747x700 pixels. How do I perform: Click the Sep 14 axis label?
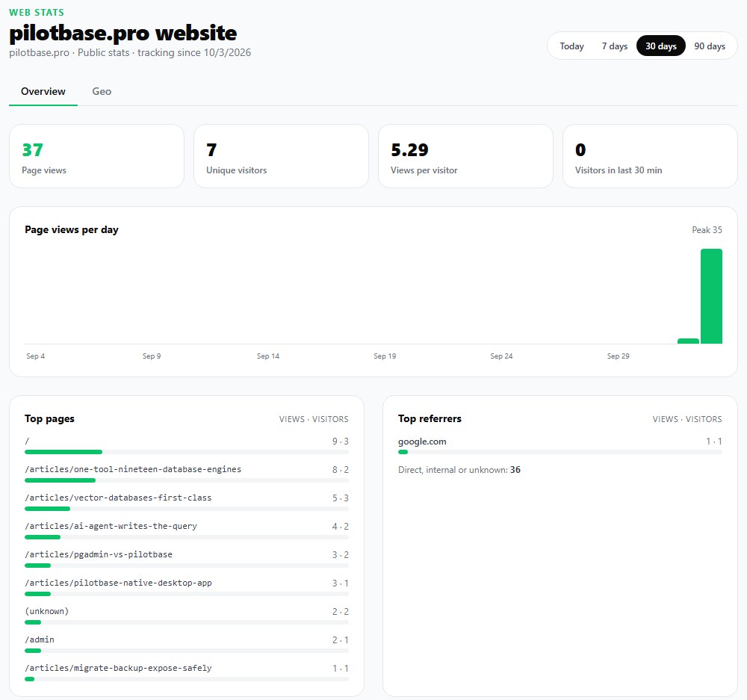click(268, 356)
